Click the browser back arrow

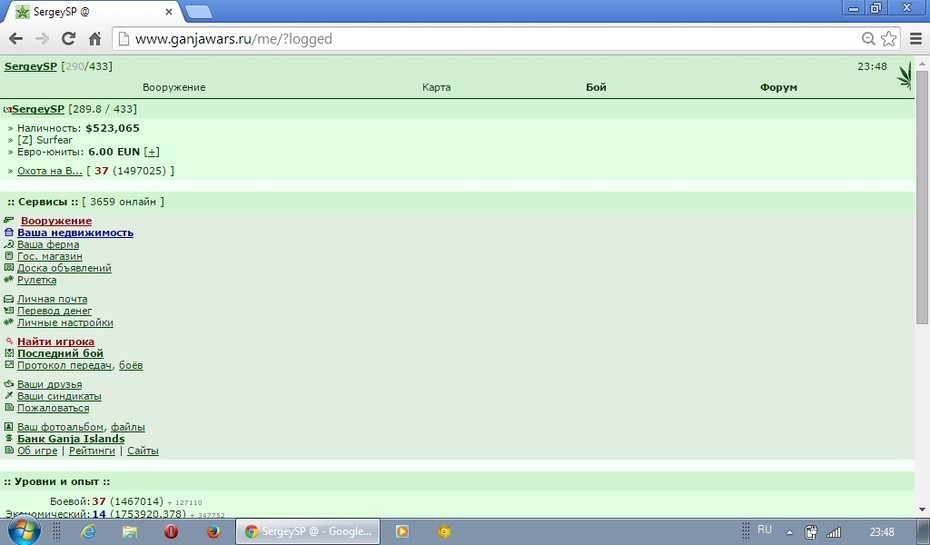tap(16, 39)
